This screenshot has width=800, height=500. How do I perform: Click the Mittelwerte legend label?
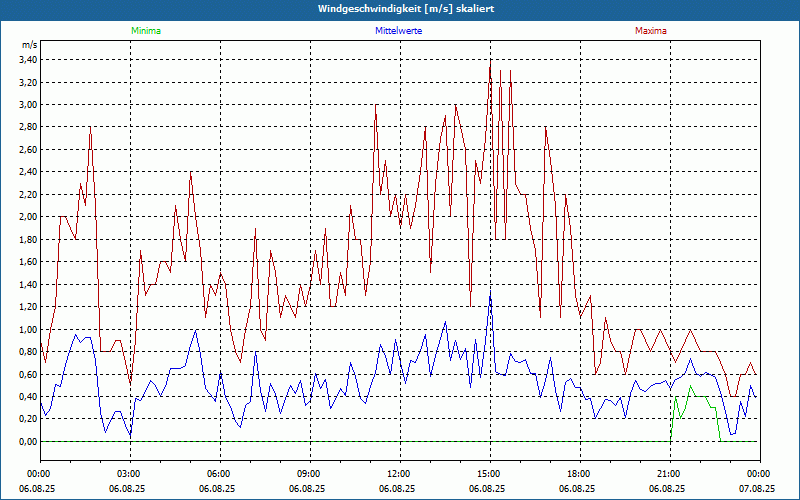[x=398, y=31]
